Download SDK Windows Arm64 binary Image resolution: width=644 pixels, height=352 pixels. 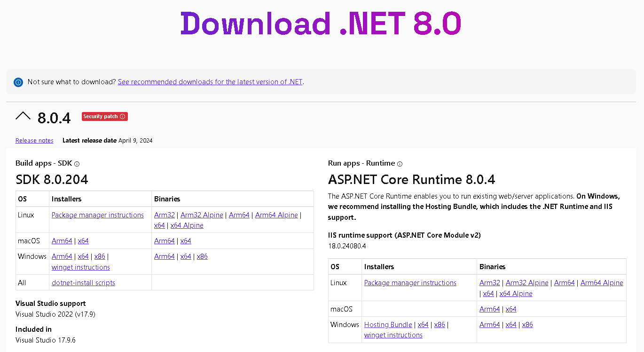click(165, 256)
